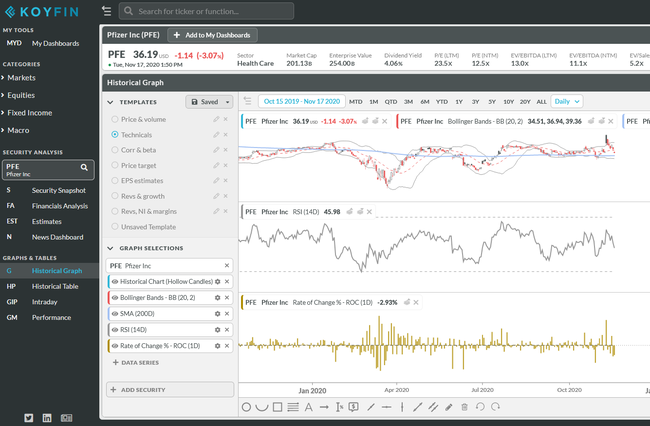The height and width of the screenshot is (426, 650).
Task: Toggle visibility of Bollinger Bands series
Action: click(x=115, y=298)
